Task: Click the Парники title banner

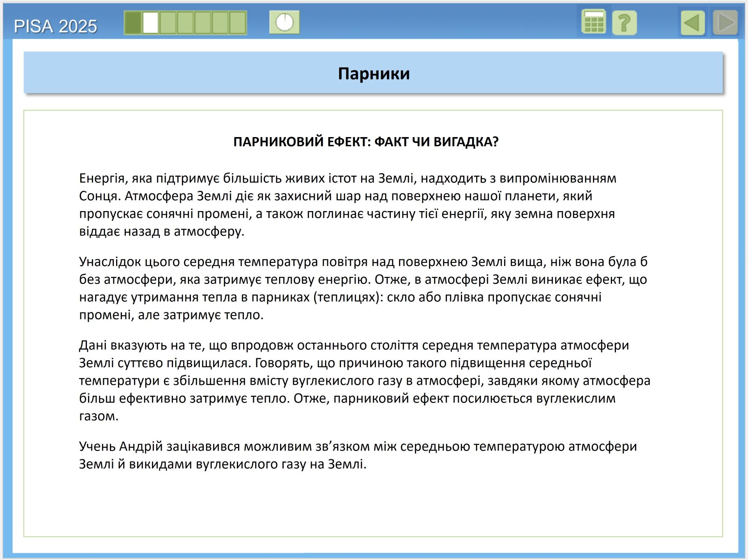Action: pos(373,73)
